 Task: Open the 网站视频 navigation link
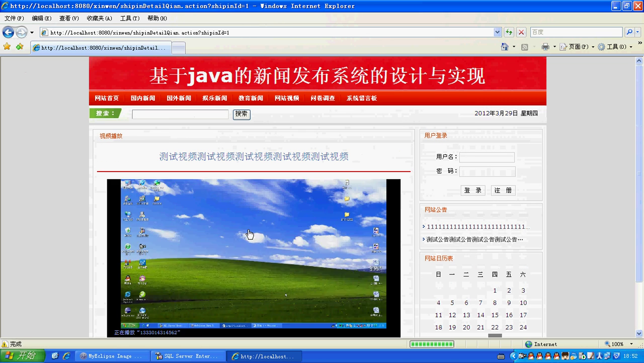point(287,98)
